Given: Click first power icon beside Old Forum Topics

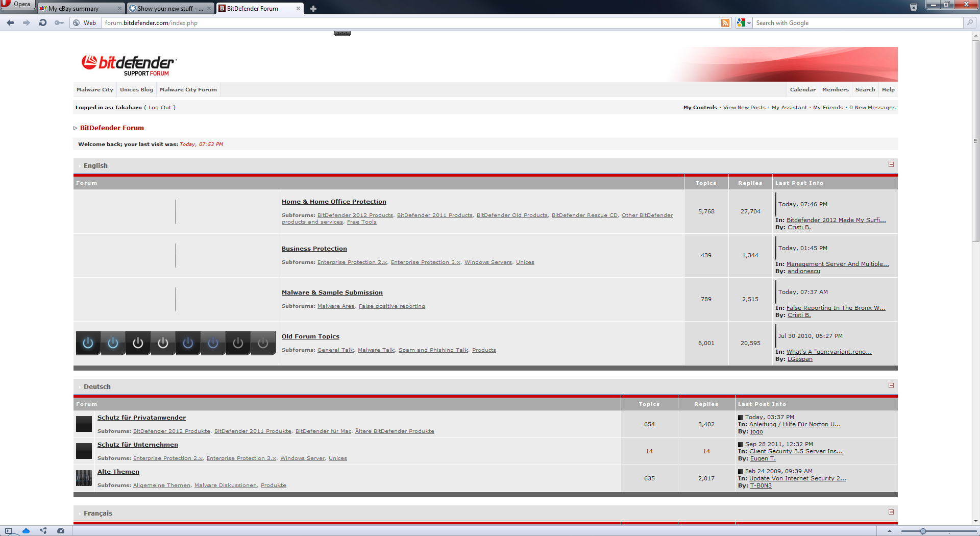Looking at the screenshot, I should coord(88,343).
